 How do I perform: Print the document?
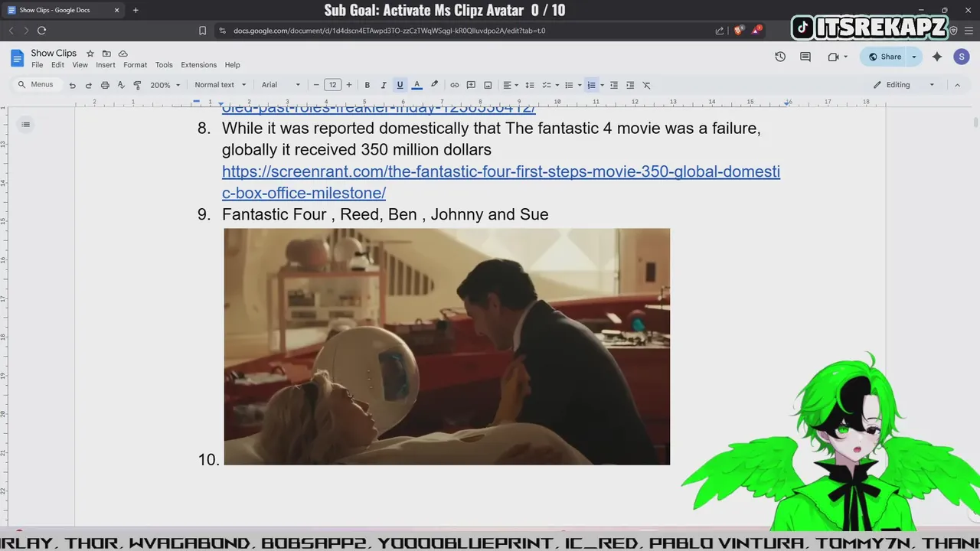click(x=105, y=85)
